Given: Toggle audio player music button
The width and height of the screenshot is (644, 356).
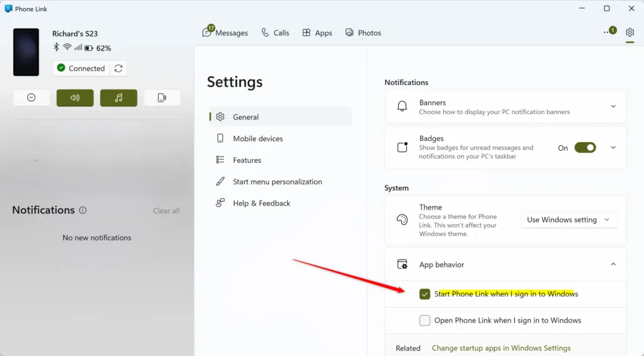Looking at the screenshot, I should [x=118, y=97].
